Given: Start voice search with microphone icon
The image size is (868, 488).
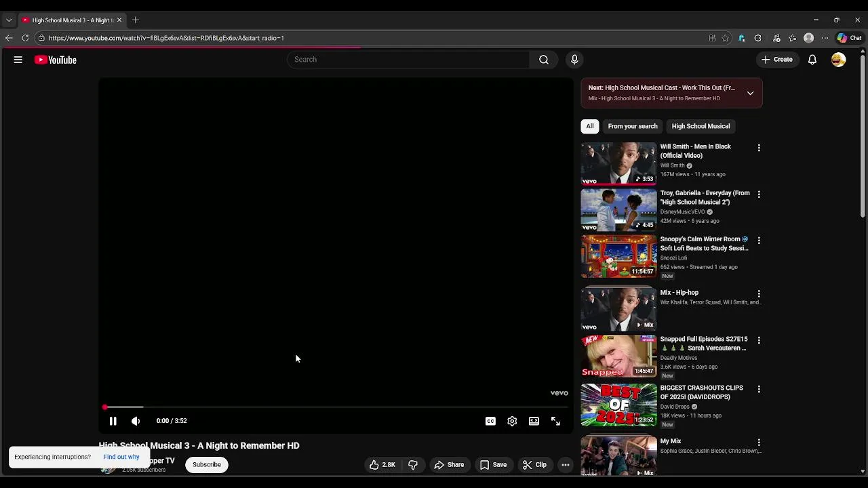Looking at the screenshot, I should click(x=574, y=60).
